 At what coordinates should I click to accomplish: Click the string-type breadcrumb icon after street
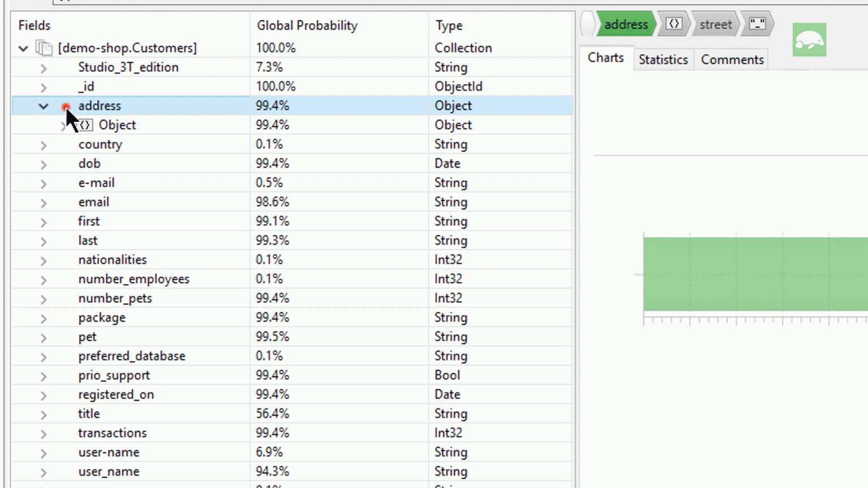(x=757, y=24)
